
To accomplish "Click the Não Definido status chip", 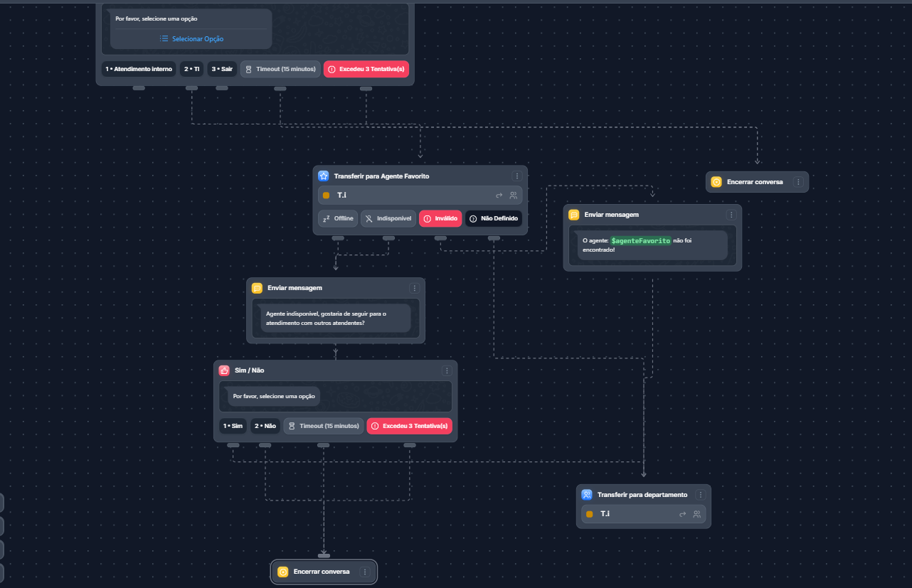I will tap(494, 218).
